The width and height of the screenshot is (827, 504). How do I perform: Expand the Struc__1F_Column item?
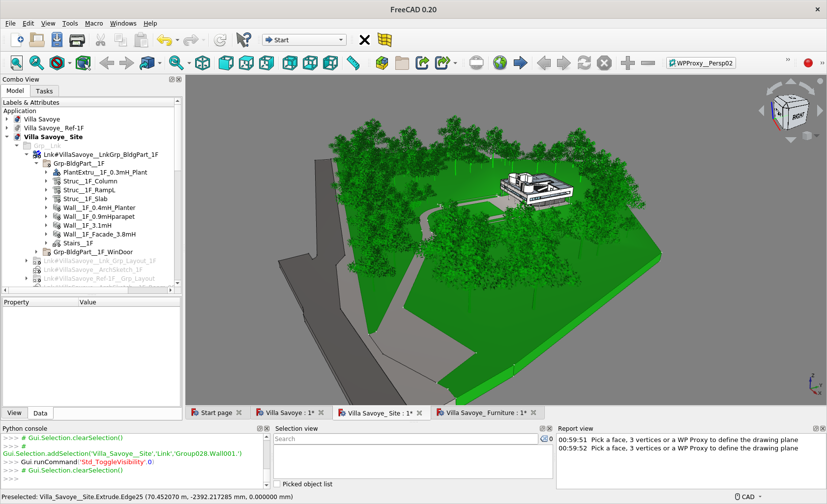[x=46, y=181]
